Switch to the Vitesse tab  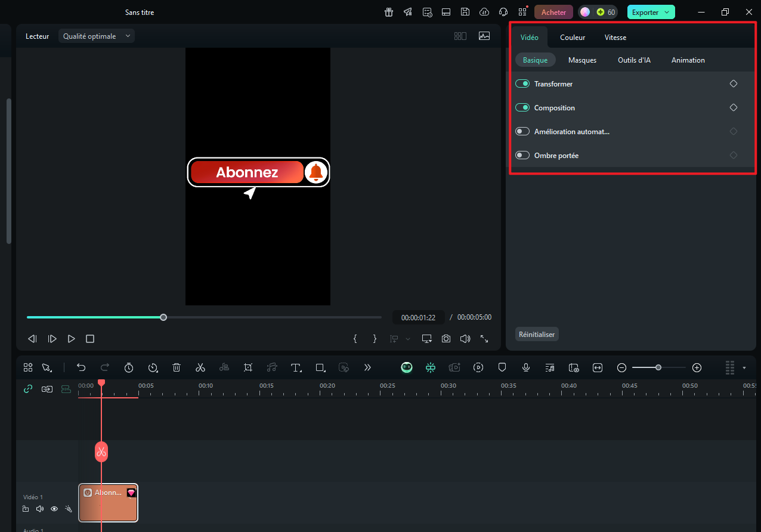[615, 38]
